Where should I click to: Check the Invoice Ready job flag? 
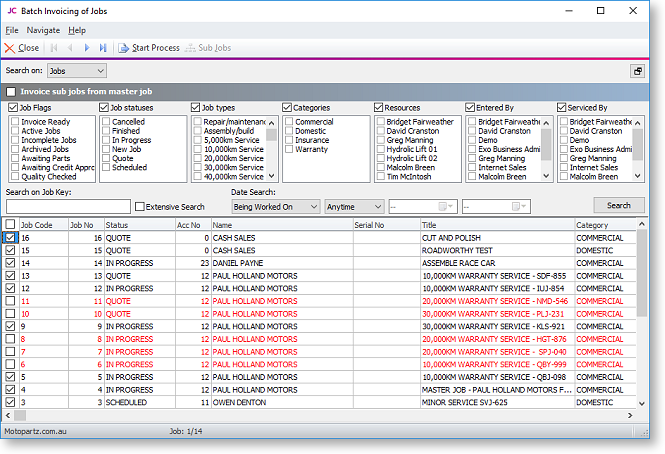pos(14,121)
